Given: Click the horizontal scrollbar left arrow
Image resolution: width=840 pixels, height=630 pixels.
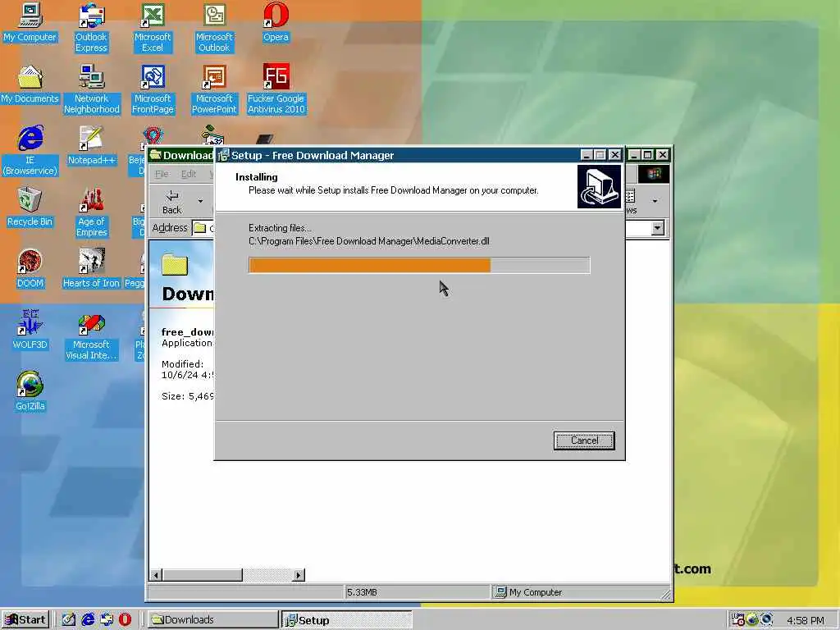Looking at the screenshot, I should pyautogui.click(x=156, y=575).
